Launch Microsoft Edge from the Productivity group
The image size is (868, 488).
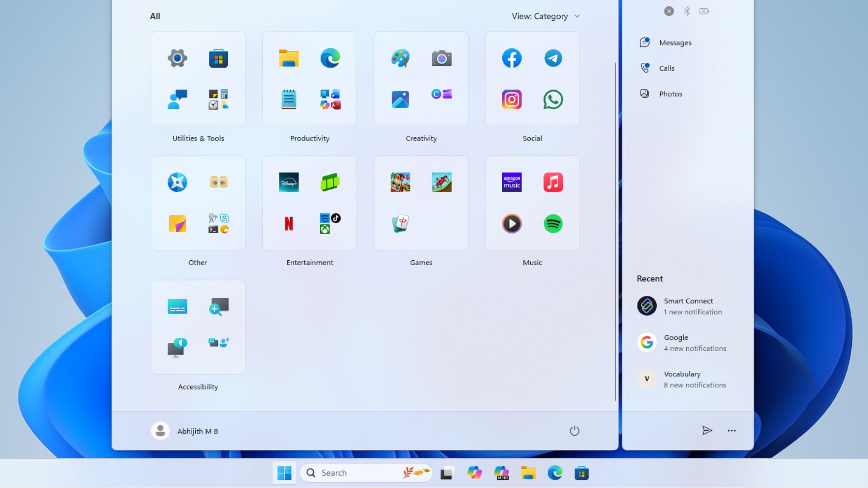point(330,58)
